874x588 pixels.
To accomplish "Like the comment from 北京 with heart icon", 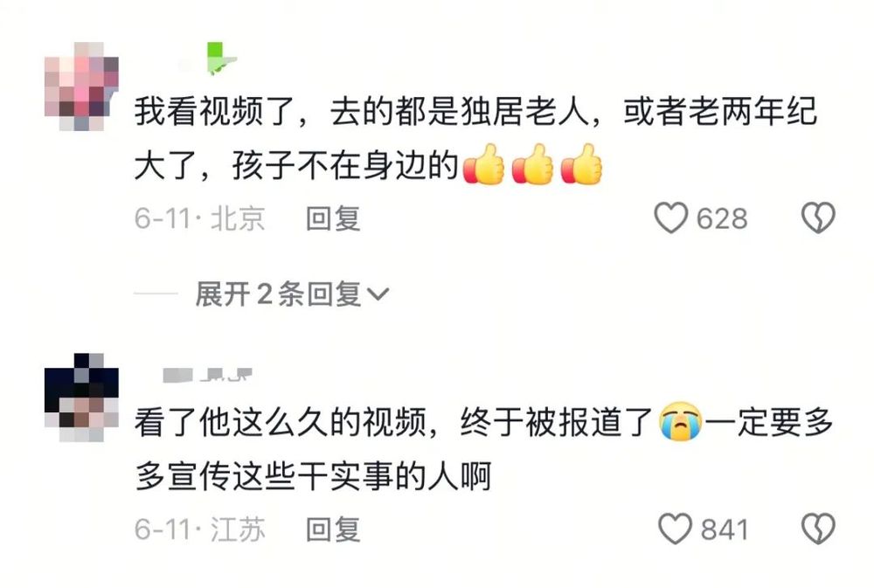I will (x=670, y=218).
